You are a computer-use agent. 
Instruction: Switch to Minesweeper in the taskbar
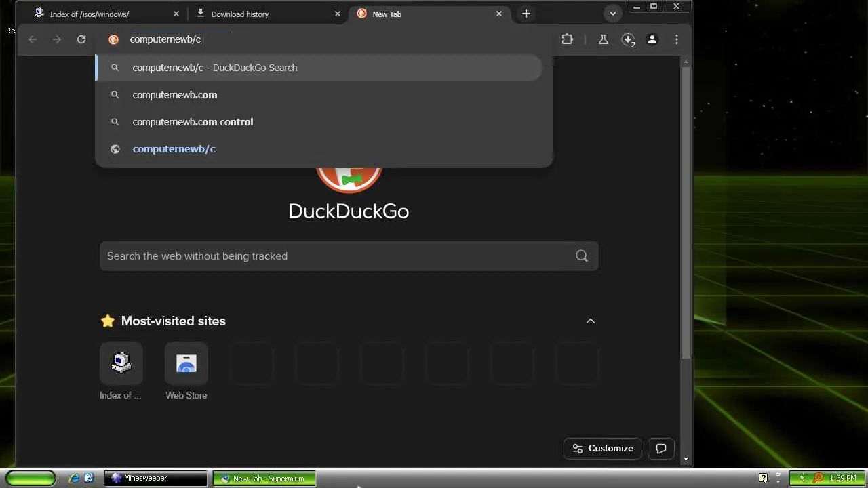[156, 479]
